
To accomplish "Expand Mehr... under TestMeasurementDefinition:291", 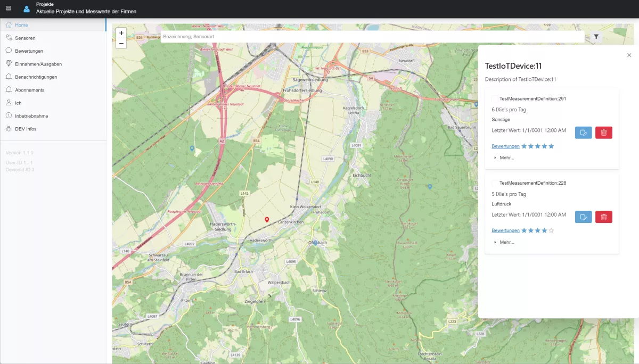I will [504, 158].
